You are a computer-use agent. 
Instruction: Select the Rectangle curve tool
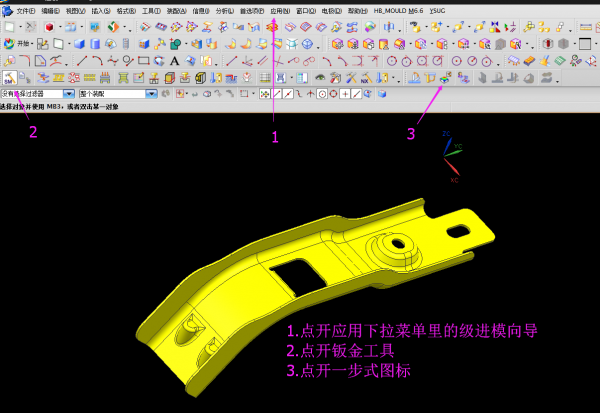pos(143,61)
